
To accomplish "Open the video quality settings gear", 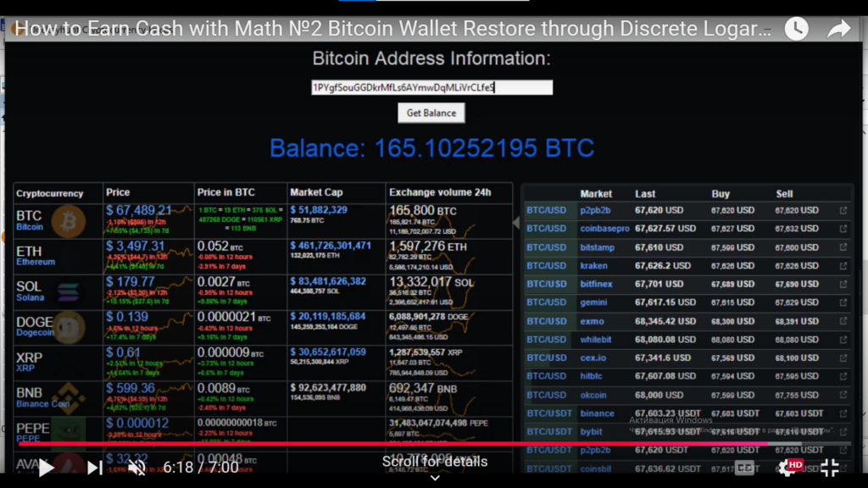I will click(787, 467).
